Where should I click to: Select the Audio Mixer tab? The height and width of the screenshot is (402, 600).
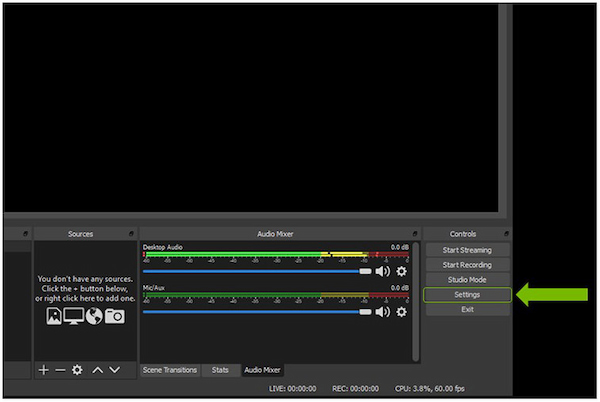click(x=262, y=370)
